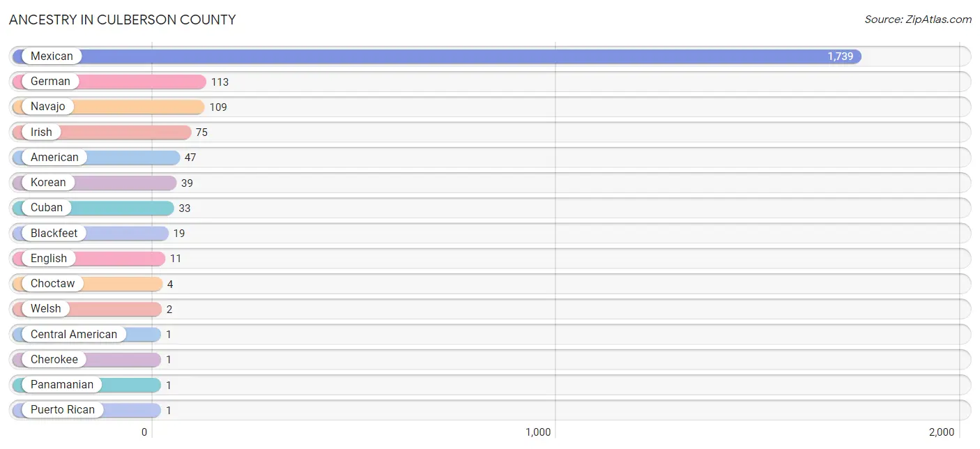Click the Korean value 39
980x449 pixels.
tap(187, 183)
